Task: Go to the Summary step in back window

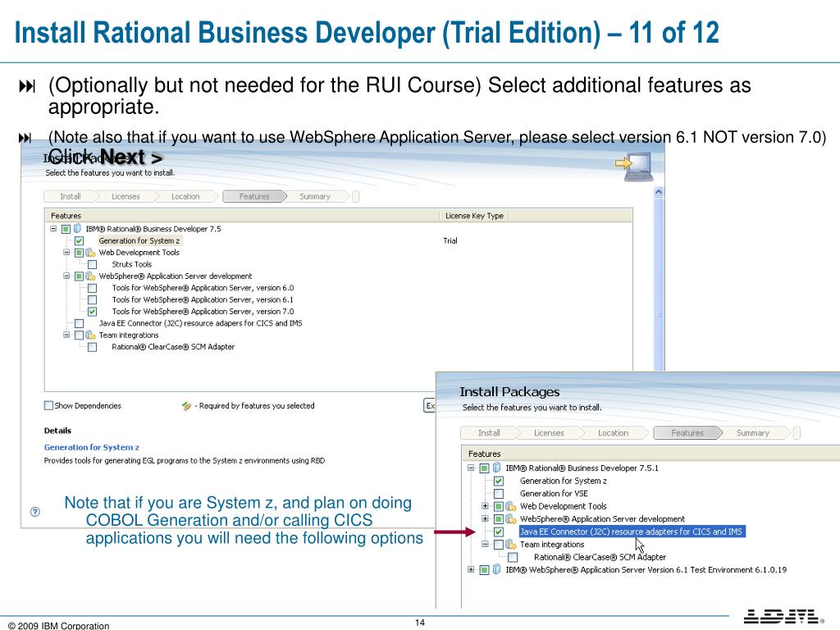Action: pyautogui.click(x=315, y=197)
